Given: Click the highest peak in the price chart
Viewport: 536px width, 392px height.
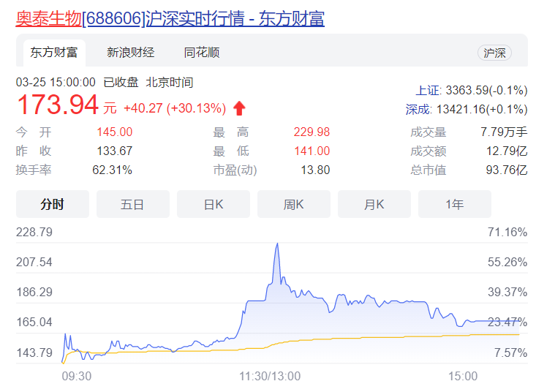Looking at the screenshot, I should (x=277, y=244).
